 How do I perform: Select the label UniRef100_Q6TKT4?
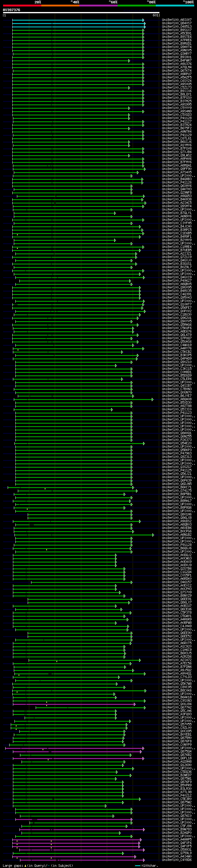tap(177, 71)
